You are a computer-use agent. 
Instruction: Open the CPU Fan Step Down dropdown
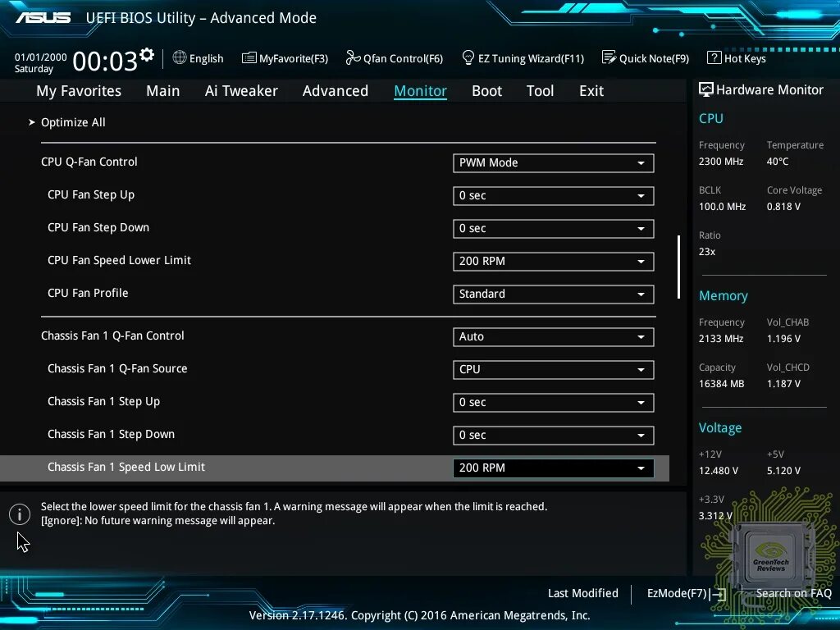tap(554, 228)
